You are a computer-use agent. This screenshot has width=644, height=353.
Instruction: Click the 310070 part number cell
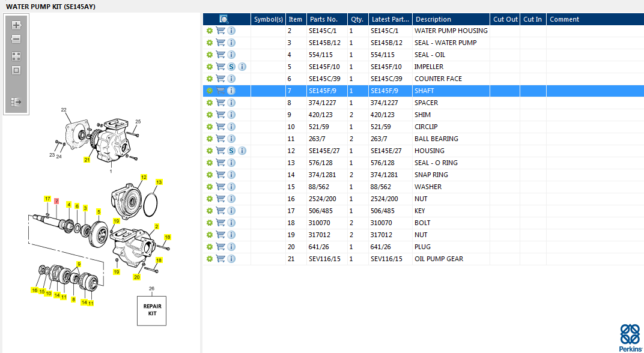327,223
